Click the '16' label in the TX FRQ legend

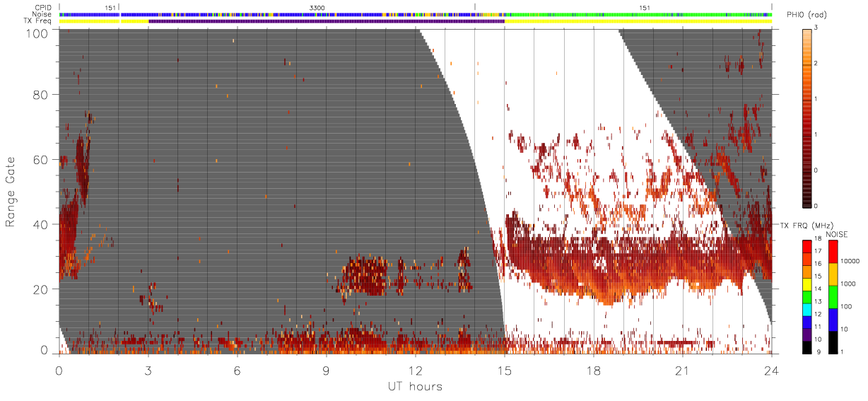818,264
